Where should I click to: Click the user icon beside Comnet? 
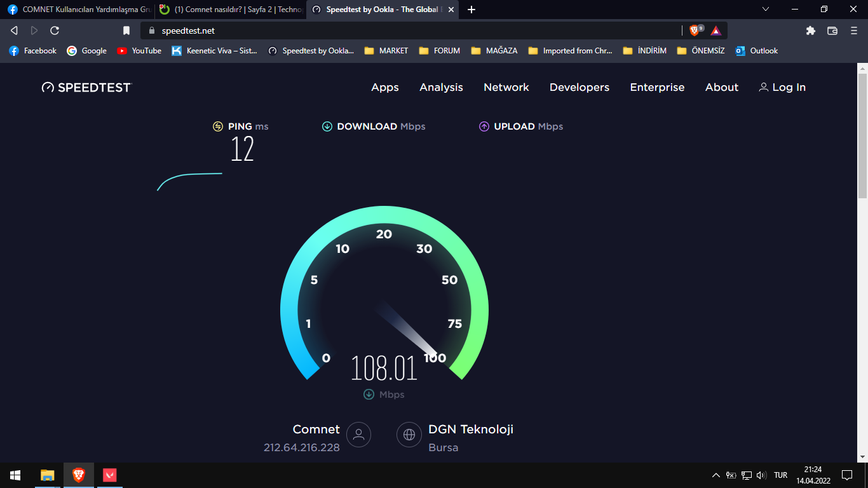[x=358, y=435]
